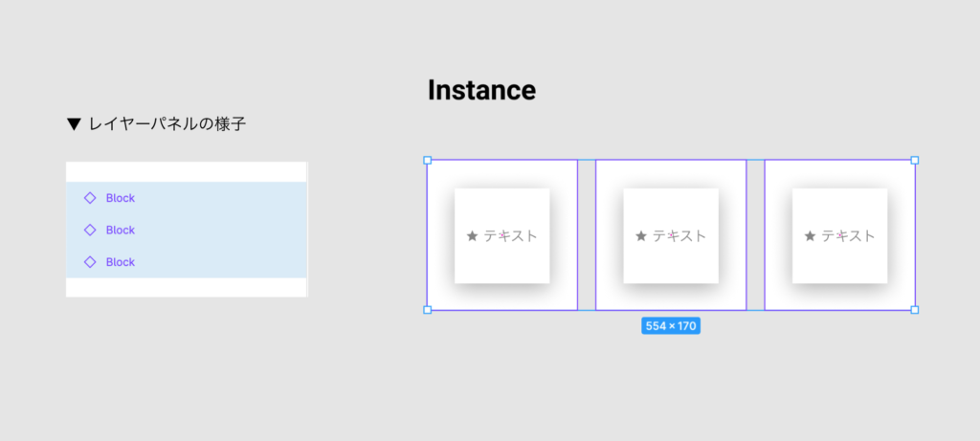Click the diamond icon of the second Block layer

(x=90, y=230)
